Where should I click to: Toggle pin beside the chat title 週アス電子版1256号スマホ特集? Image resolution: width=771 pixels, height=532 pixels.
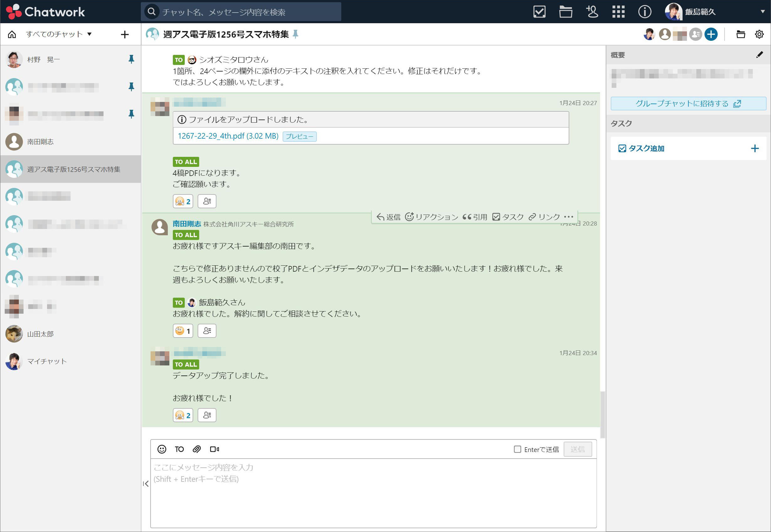point(295,34)
